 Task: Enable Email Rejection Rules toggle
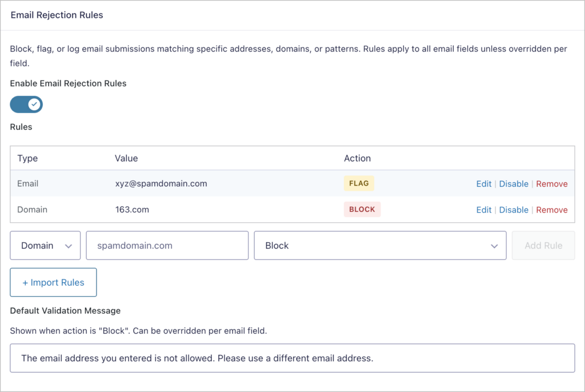(x=26, y=104)
